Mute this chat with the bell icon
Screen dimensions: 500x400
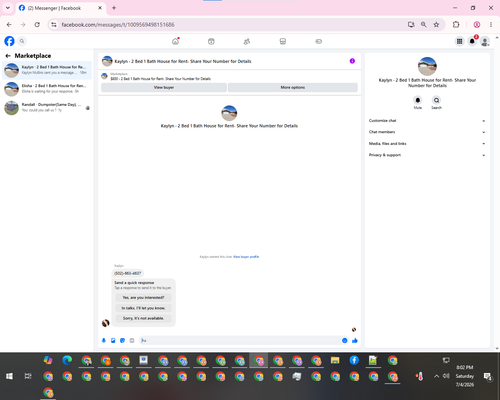tap(418, 100)
